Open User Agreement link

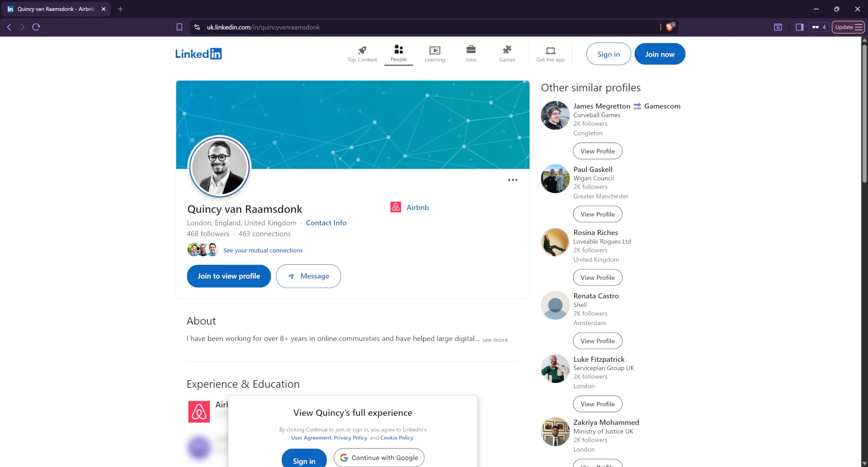[311, 438]
